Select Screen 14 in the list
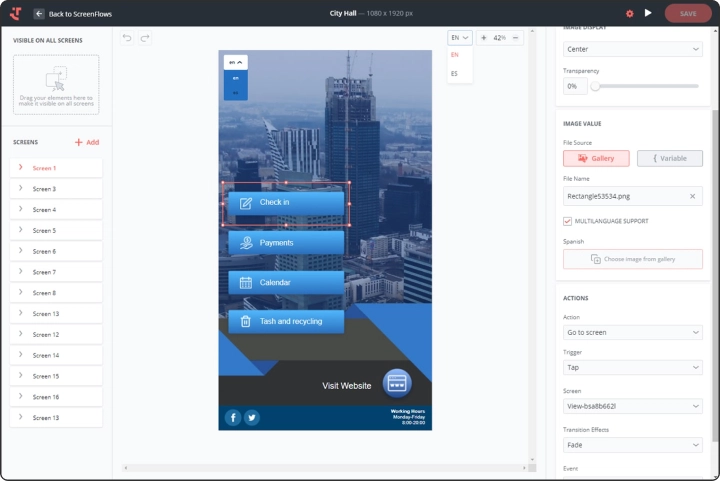Screen dimensions: 720x481 56,355
